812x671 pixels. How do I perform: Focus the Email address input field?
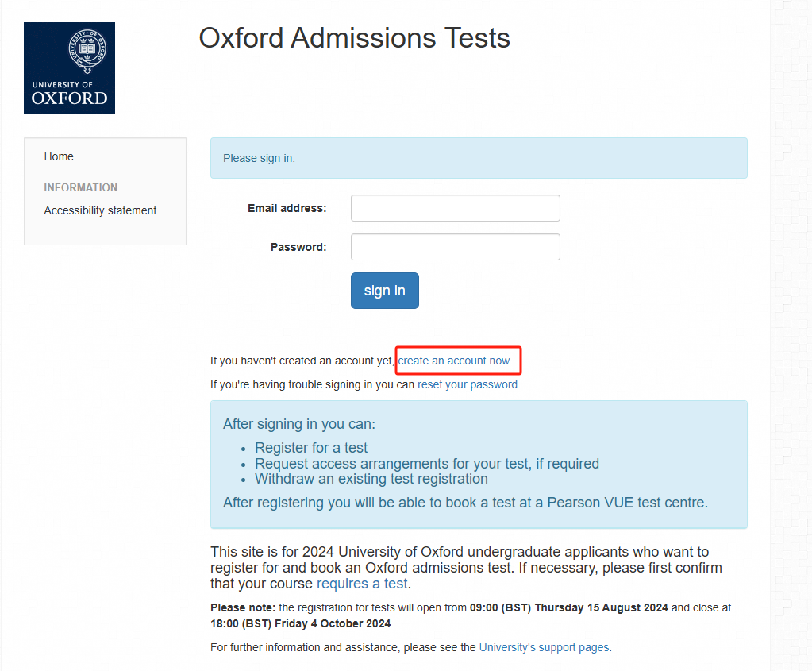click(455, 208)
